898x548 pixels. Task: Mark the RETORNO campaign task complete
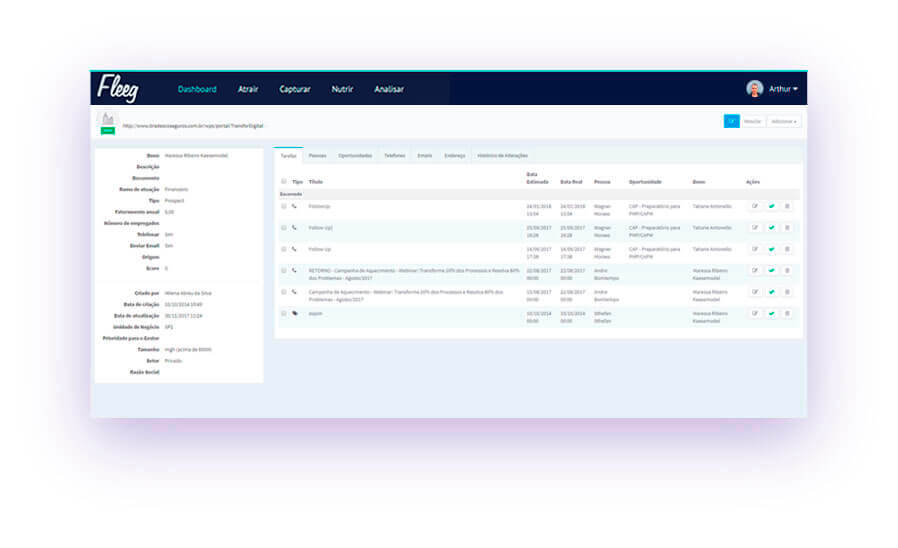(771, 271)
